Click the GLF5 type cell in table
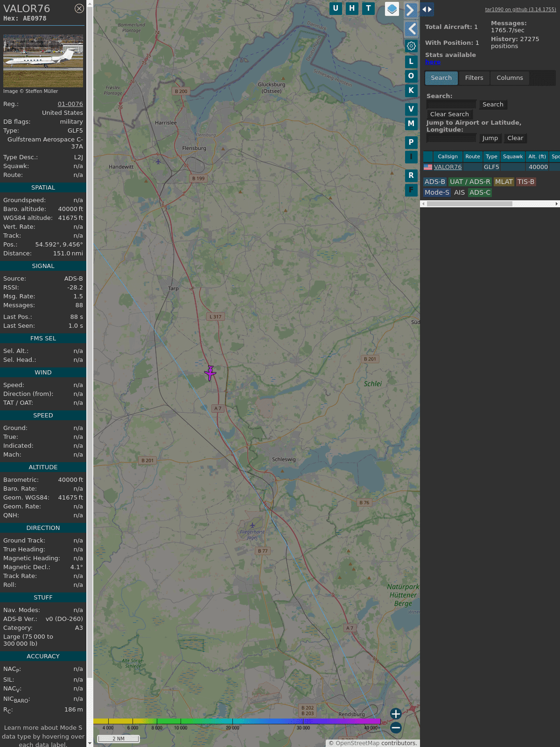Screen dimensions: 560x747 (x=491, y=167)
